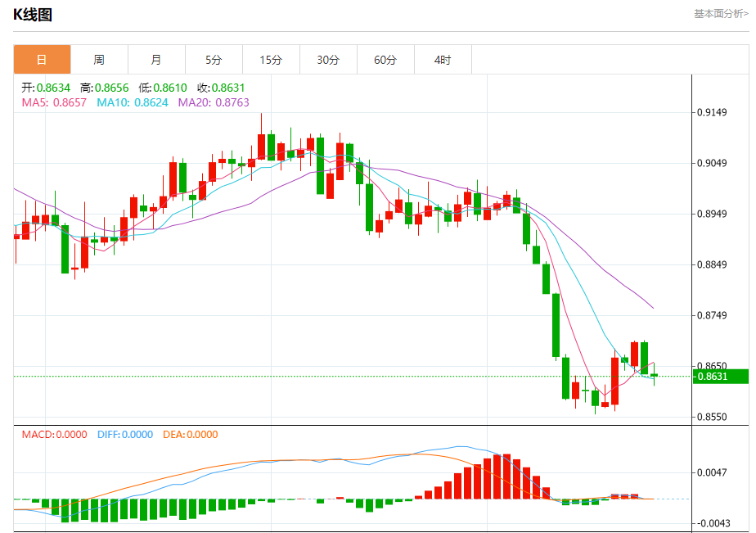This screenshot has width=756, height=533.
Task: Click the MA10 indicator label
Action: click(133, 102)
